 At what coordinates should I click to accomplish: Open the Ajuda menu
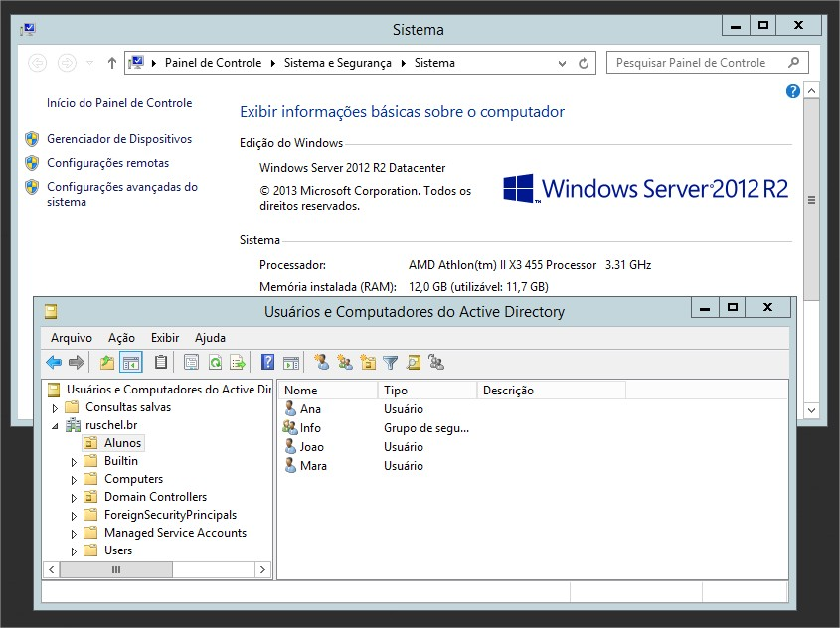(x=210, y=338)
